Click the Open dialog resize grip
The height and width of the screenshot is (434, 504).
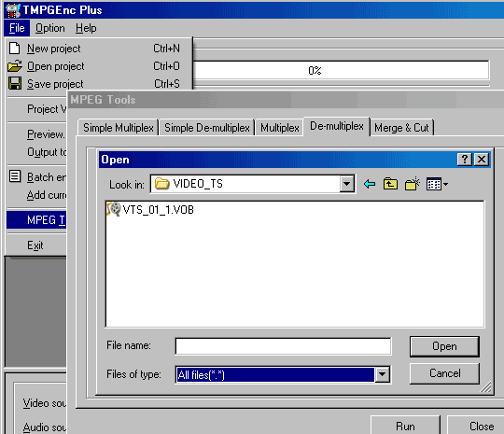click(485, 386)
